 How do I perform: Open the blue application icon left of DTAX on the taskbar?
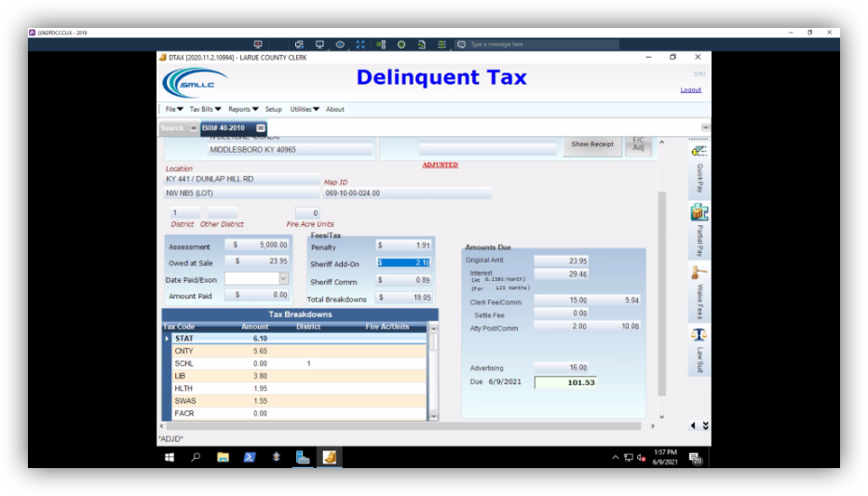[303, 457]
